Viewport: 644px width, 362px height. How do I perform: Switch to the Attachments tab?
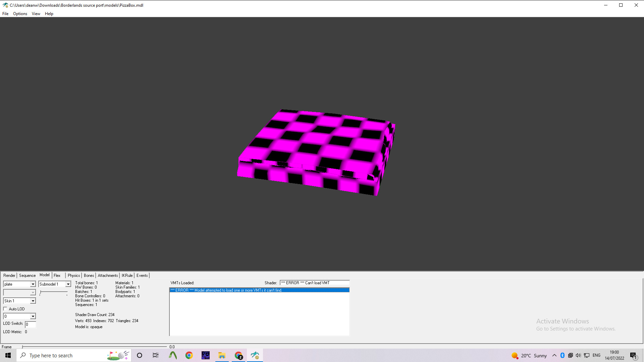[108, 276]
